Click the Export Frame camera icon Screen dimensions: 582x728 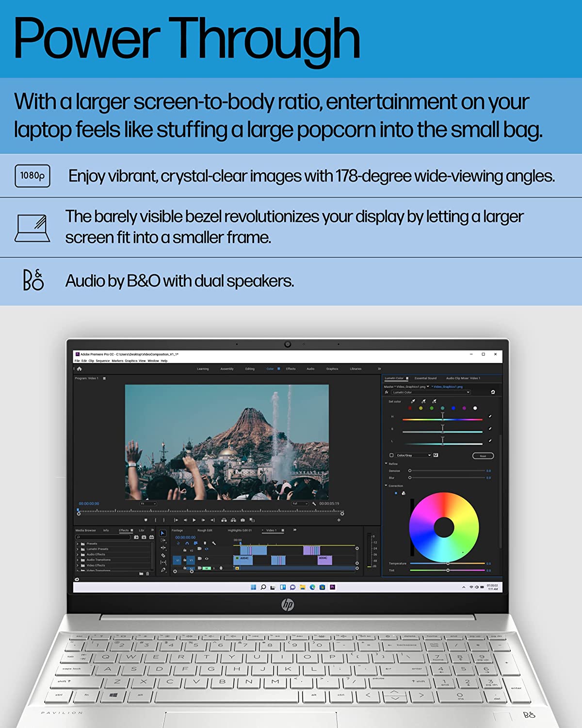(242, 520)
